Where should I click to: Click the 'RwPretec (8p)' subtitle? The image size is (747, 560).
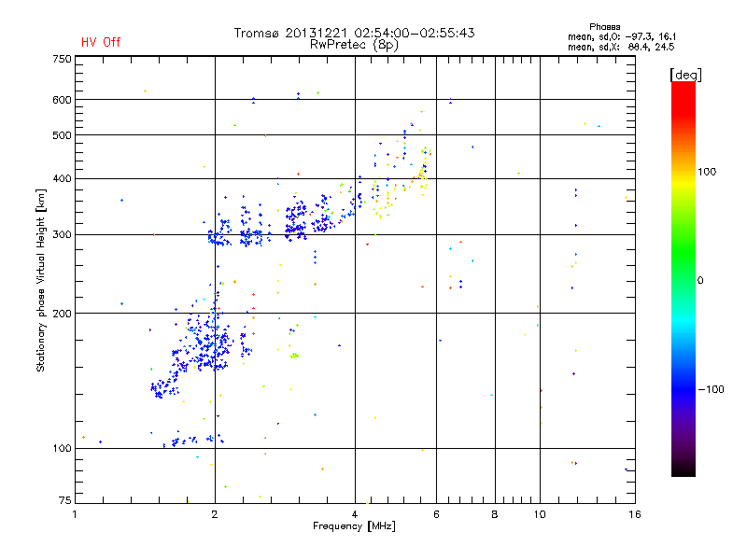[354, 45]
